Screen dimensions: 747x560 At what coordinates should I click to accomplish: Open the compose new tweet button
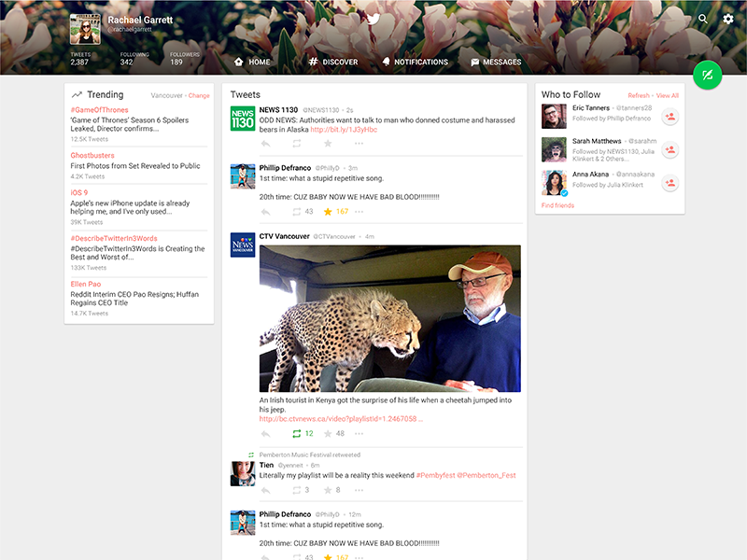click(709, 76)
